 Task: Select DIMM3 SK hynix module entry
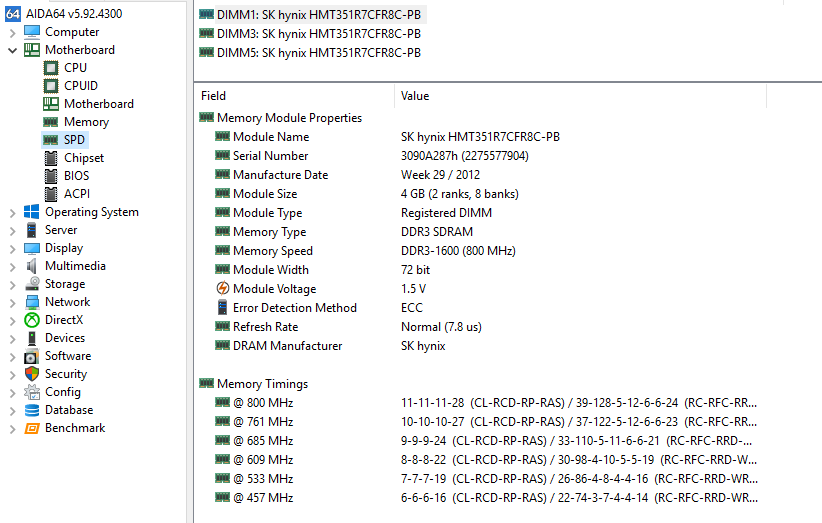[310, 34]
